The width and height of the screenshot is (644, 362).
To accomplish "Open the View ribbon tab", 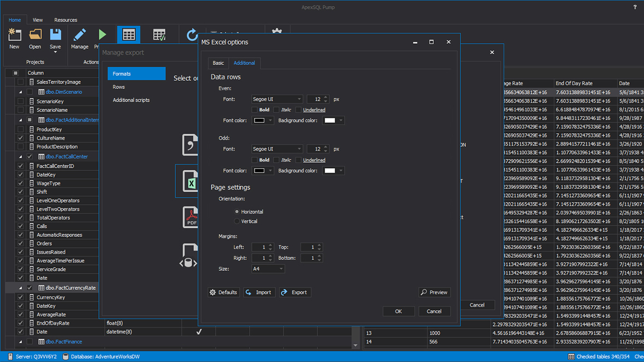I will pos(37,20).
